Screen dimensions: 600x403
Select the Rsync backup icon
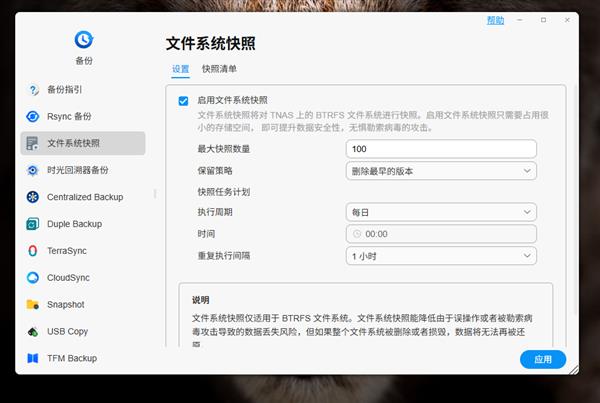pyautogui.click(x=33, y=116)
